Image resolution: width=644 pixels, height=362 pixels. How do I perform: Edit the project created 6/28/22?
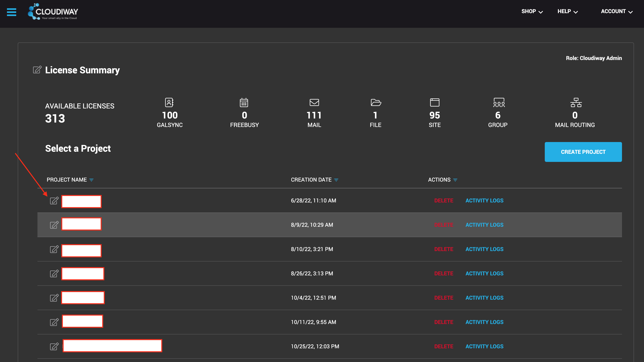click(x=54, y=201)
